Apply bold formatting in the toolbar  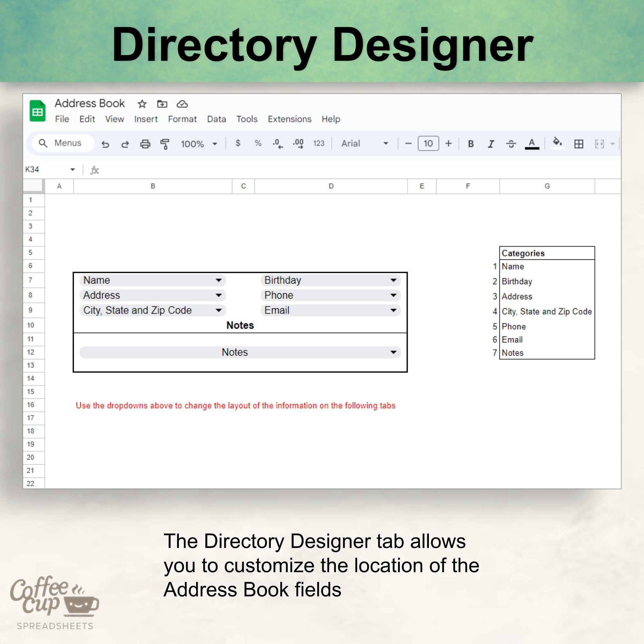click(x=471, y=144)
